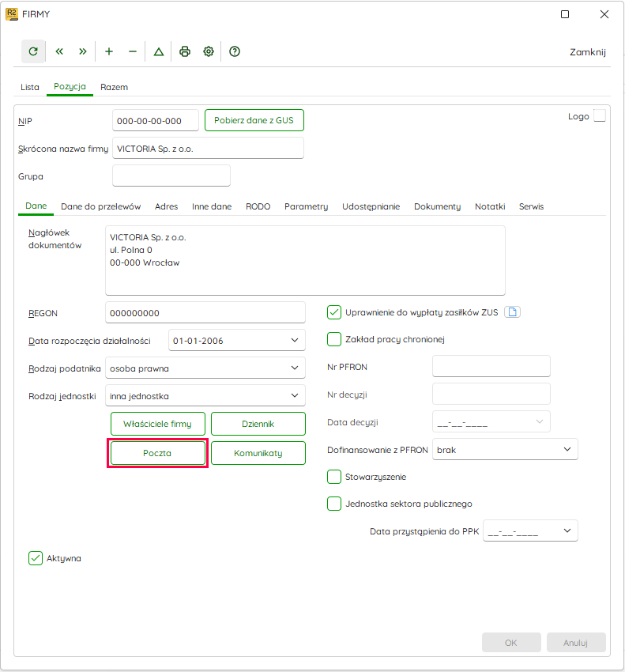This screenshot has width=625, height=672.
Task: Open the Lista tab
Action: 30,87
